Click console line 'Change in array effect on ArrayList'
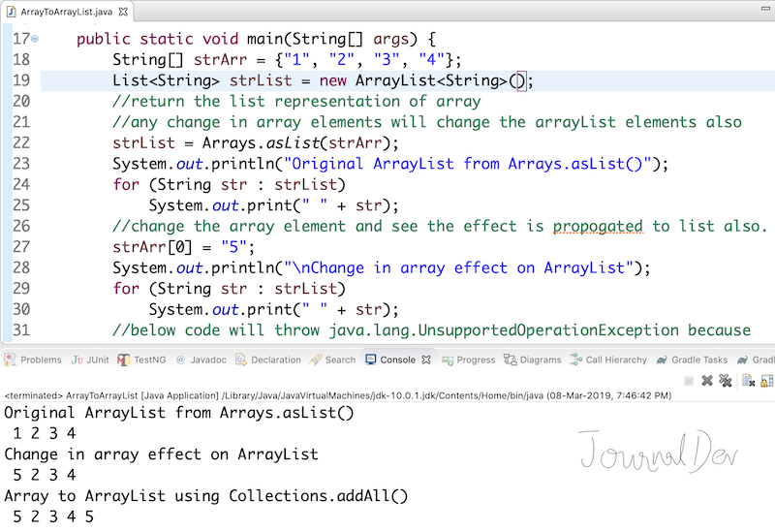Image resolution: width=775 pixels, height=532 pixels. pyautogui.click(x=161, y=454)
